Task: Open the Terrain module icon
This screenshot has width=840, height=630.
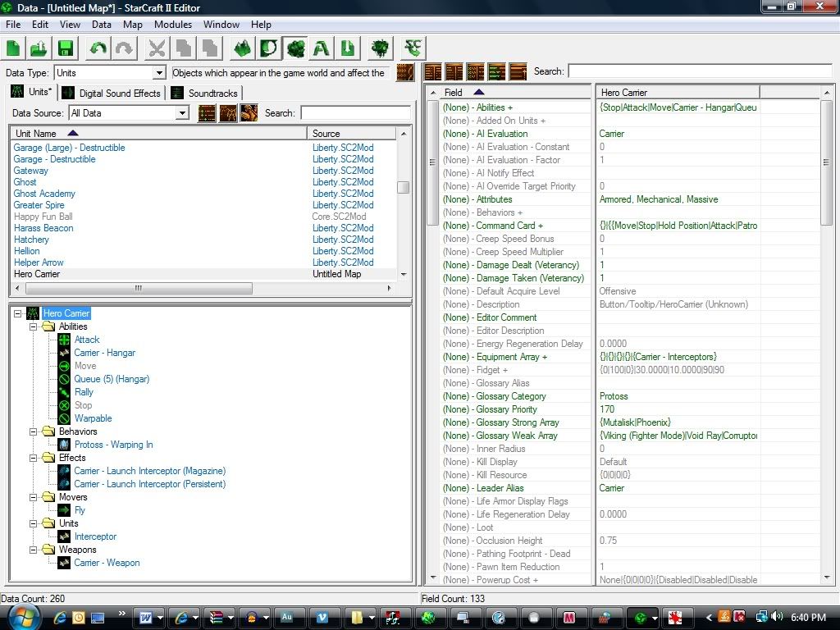Action: tap(242, 48)
